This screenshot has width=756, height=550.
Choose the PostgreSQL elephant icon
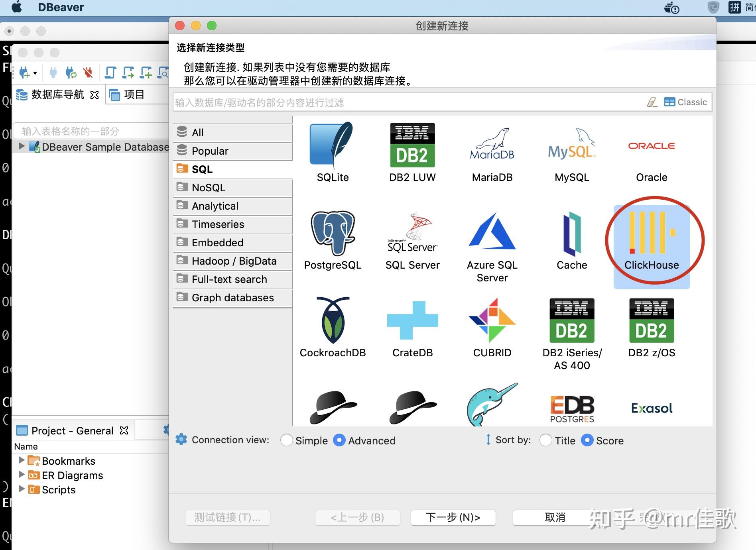[333, 233]
